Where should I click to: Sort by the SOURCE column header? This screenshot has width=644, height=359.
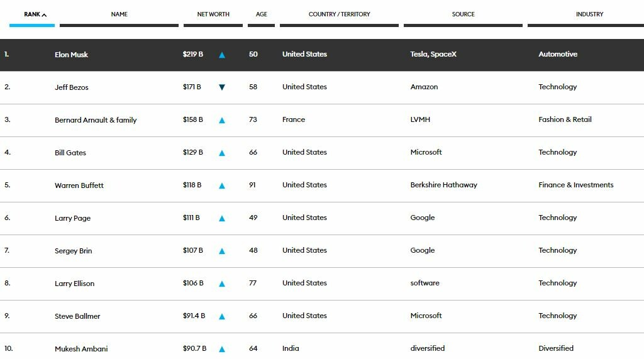[464, 14]
